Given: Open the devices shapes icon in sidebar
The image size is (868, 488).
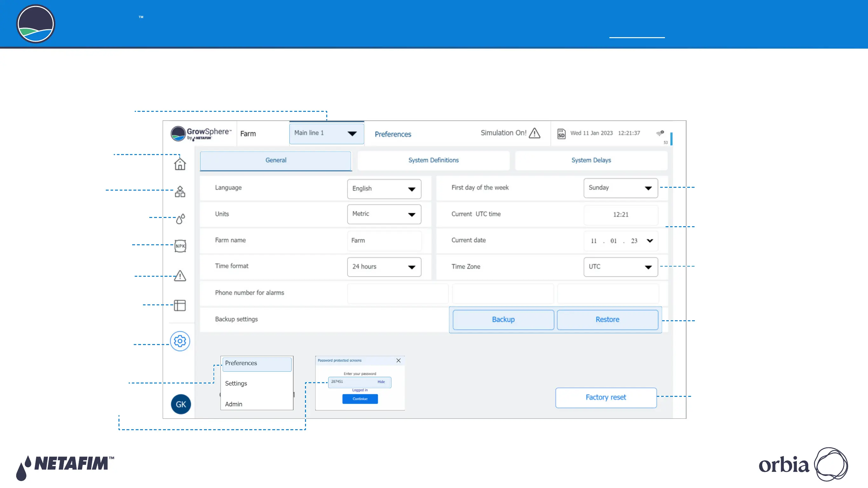Looking at the screenshot, I should coord(180,192).
